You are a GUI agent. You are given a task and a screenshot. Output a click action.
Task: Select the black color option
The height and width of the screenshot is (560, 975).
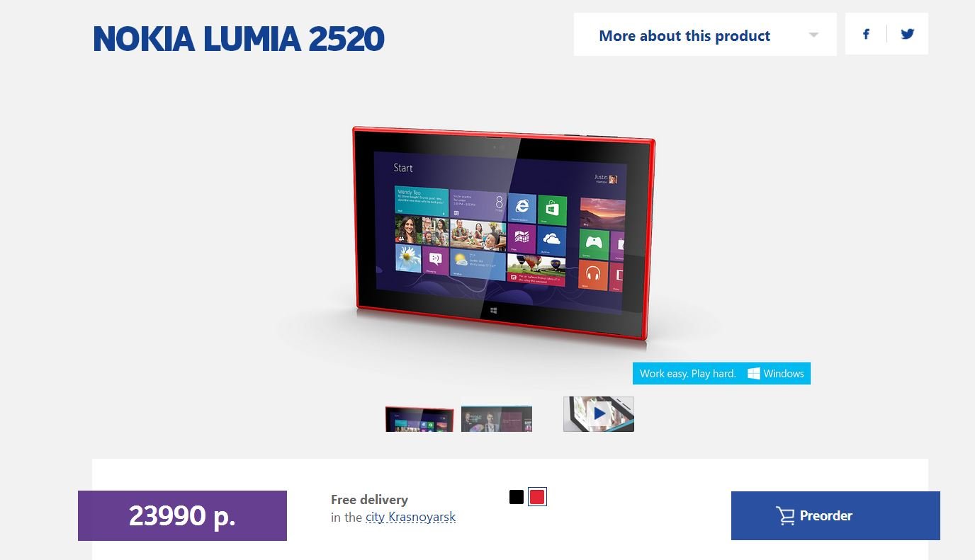pyautogui.click(x=517, y=497)
